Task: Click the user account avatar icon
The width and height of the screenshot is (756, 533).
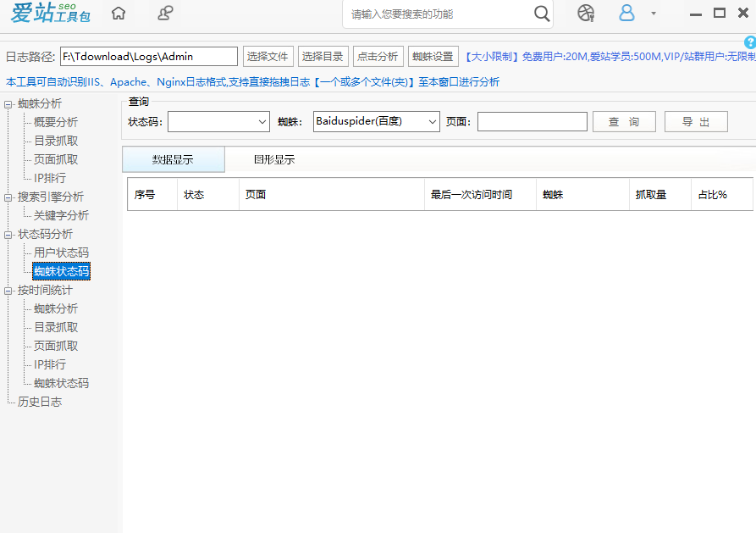Action: pos(626,14)
